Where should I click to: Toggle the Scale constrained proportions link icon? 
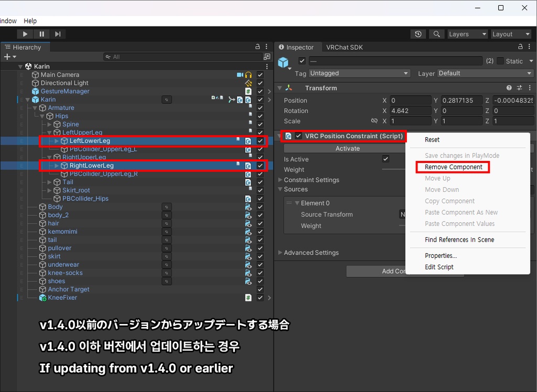click(374, 121)
